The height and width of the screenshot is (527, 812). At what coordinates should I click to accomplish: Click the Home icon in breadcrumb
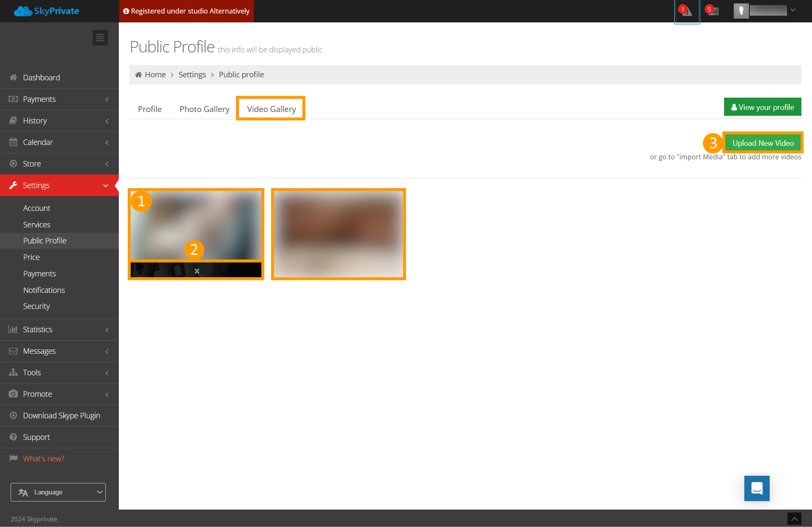point(138,75)
